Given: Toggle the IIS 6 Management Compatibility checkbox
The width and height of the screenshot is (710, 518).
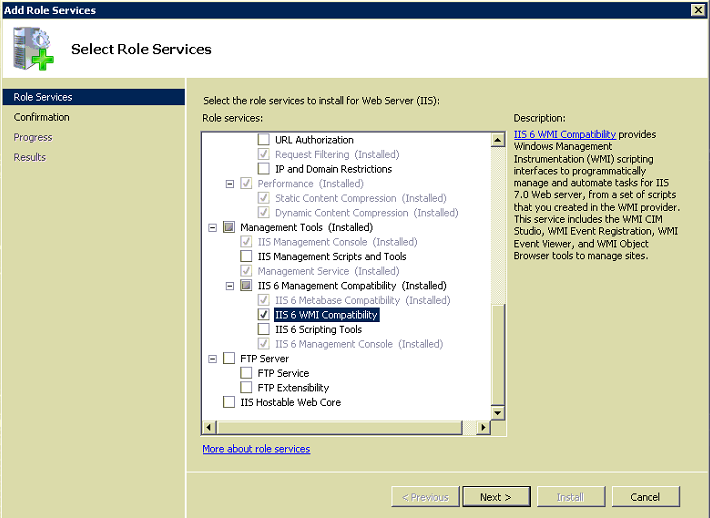Looking at the screenshot, I should (246, 285).
